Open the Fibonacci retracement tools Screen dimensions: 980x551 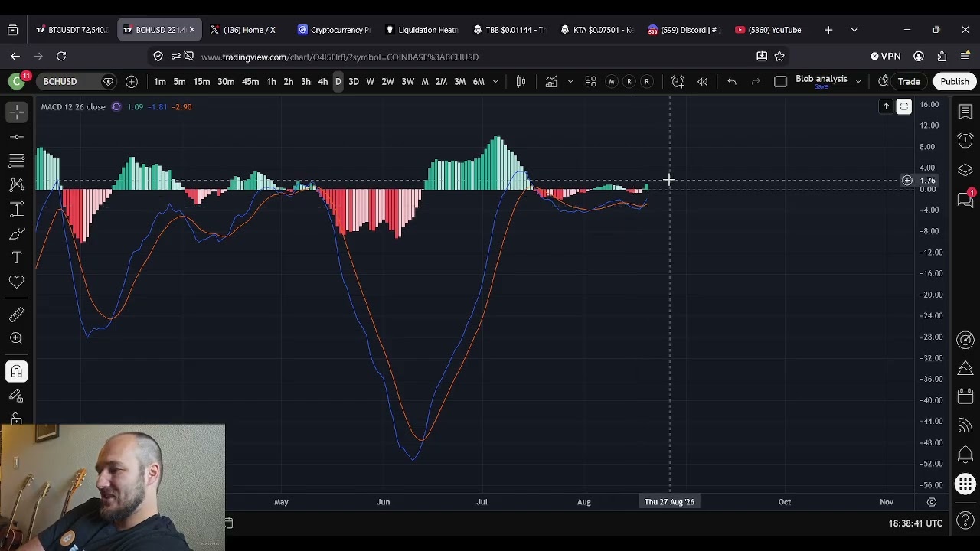16,161
